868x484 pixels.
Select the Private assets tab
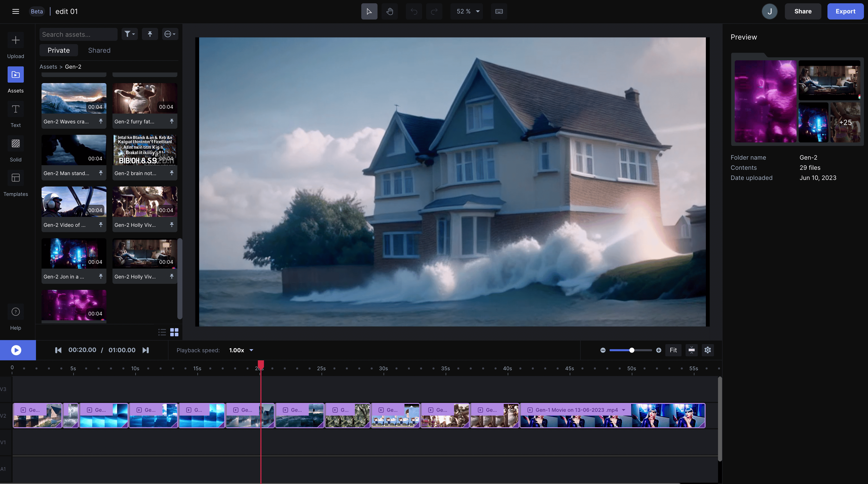click(x=59, y=50)
